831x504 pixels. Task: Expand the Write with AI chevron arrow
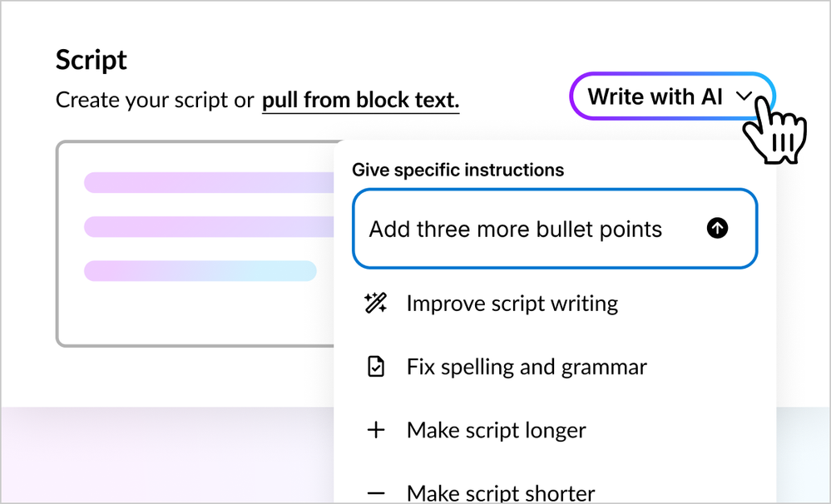click(744, 97)
